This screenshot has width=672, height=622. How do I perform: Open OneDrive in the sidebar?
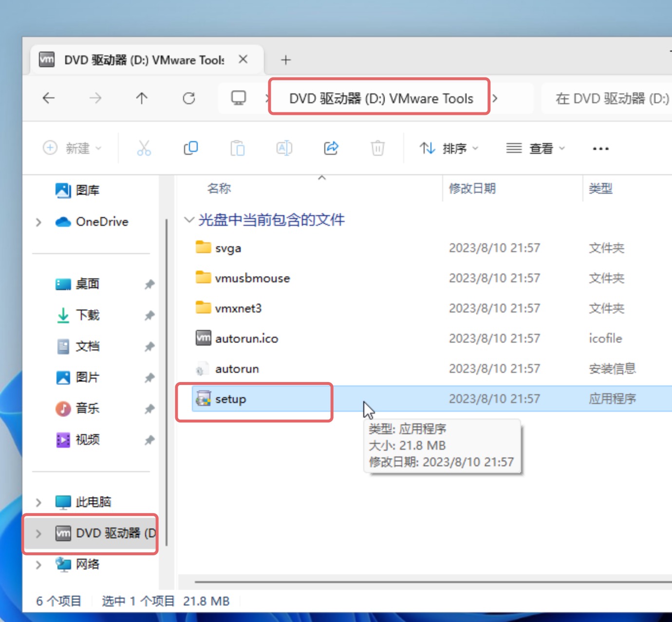[x=92, y=222]
